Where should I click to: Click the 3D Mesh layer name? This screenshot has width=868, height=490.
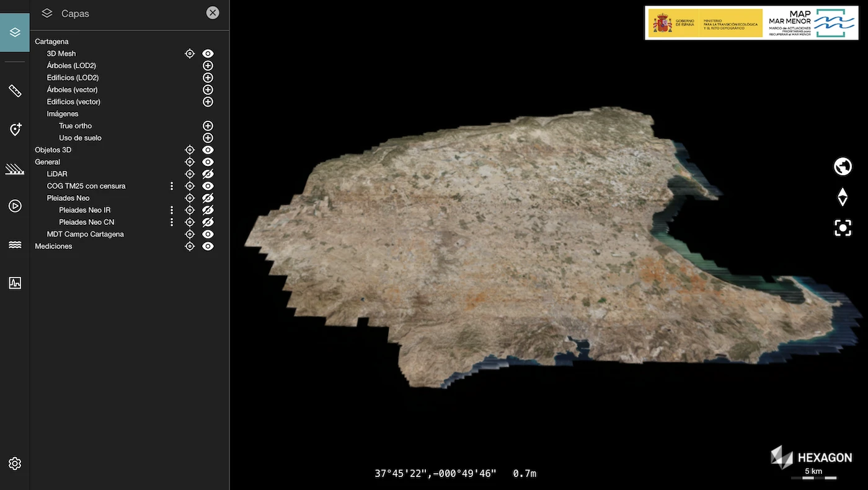[61, 54]
